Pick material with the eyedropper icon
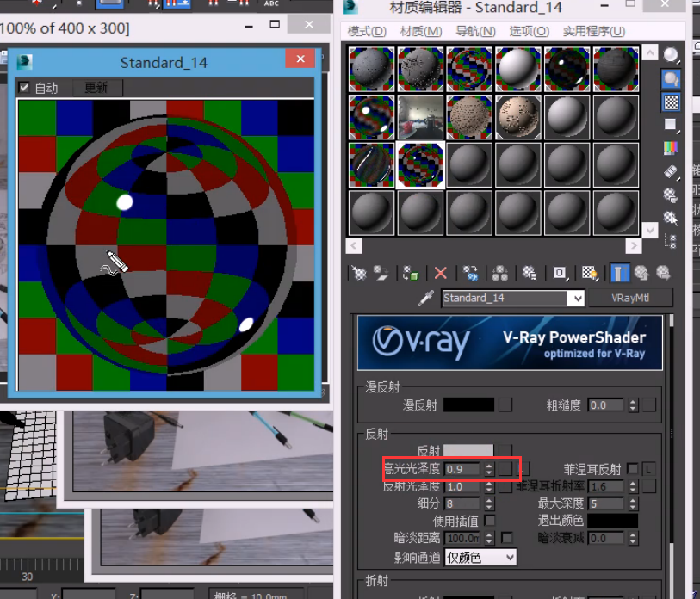 425,298
